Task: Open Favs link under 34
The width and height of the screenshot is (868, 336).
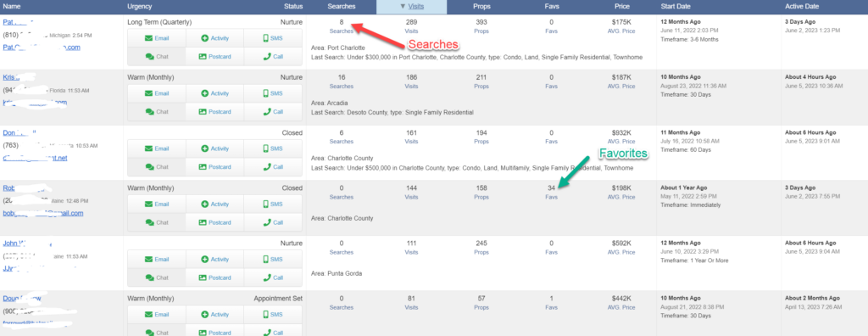Action: [551, 197]
